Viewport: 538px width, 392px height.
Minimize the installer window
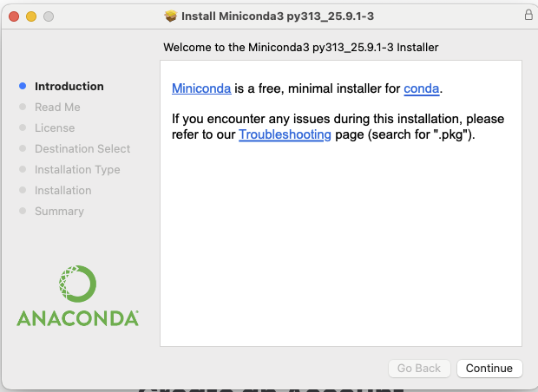[31, 16]
